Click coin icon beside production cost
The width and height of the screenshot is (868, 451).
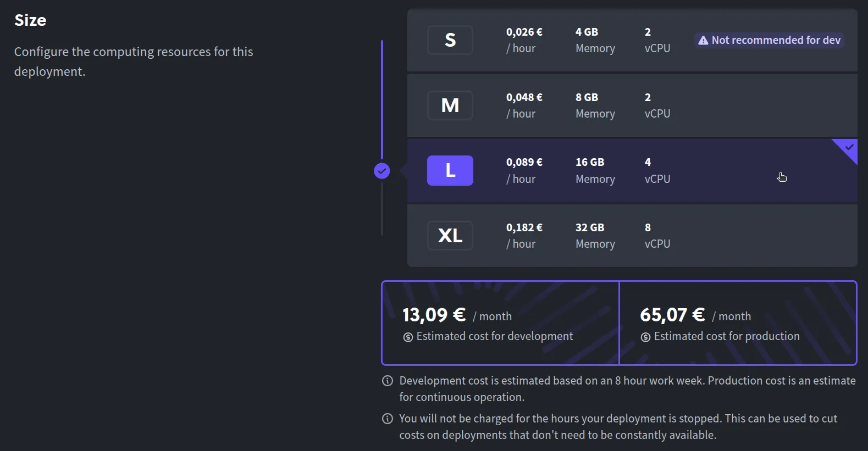(645, 337)
